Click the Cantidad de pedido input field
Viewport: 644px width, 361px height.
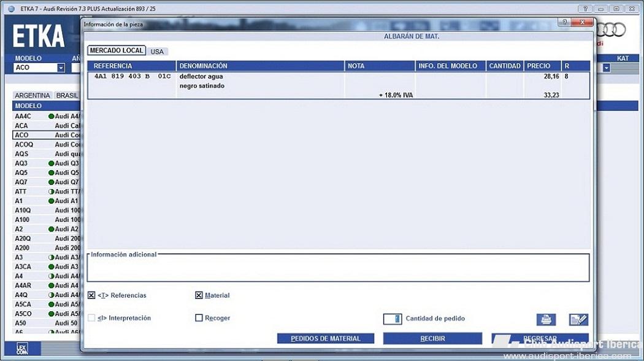tap(393, 319)
